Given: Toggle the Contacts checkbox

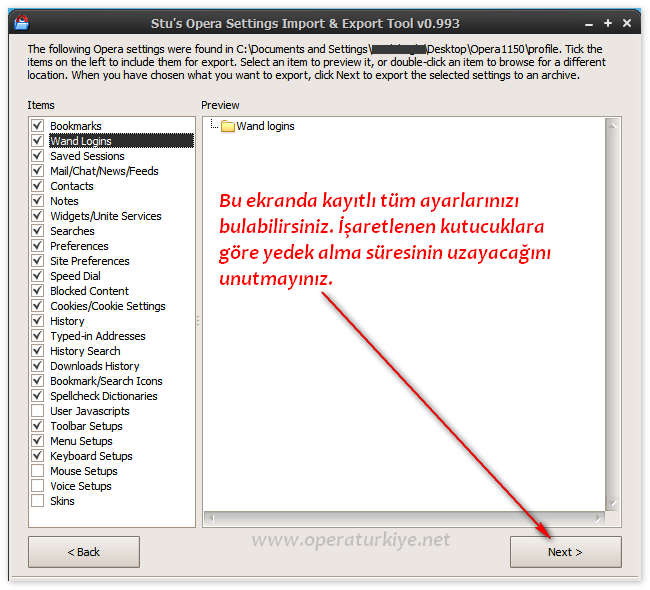Looking at the screenshot, I should (x=38, y=185).
